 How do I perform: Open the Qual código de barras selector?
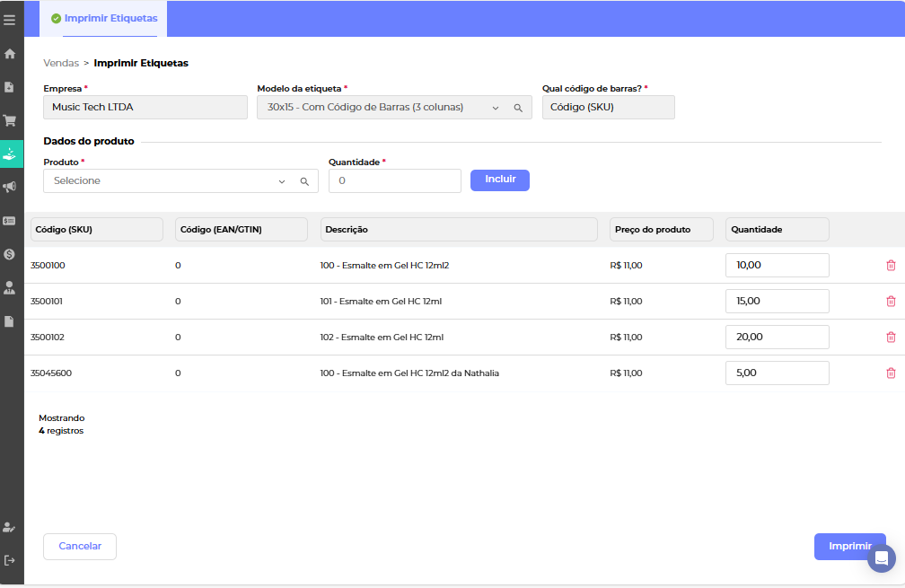608,108
